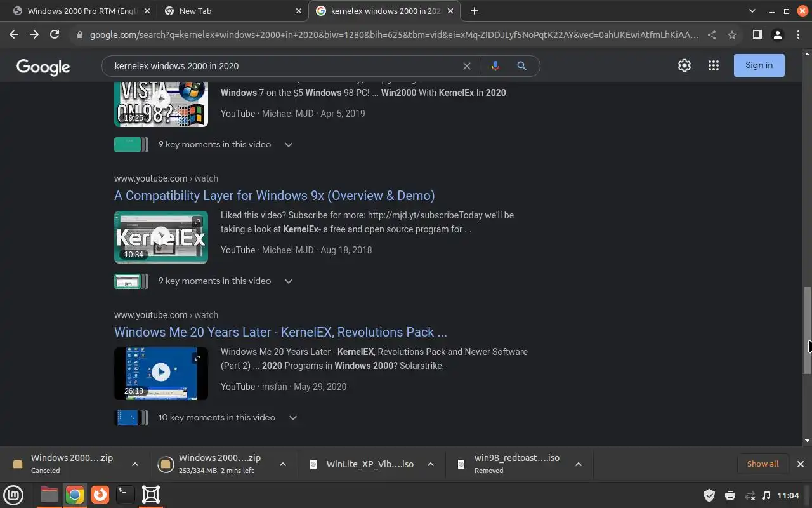Screen dimensions: 812x508
Task: Open the printer tray icon
Action: [730, 495]
